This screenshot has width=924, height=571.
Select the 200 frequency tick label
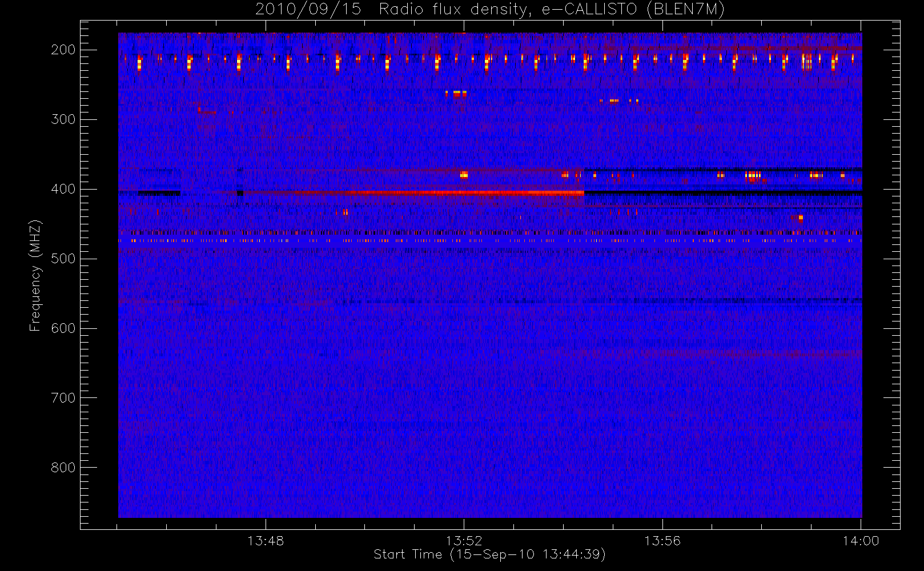pos(63,50)
